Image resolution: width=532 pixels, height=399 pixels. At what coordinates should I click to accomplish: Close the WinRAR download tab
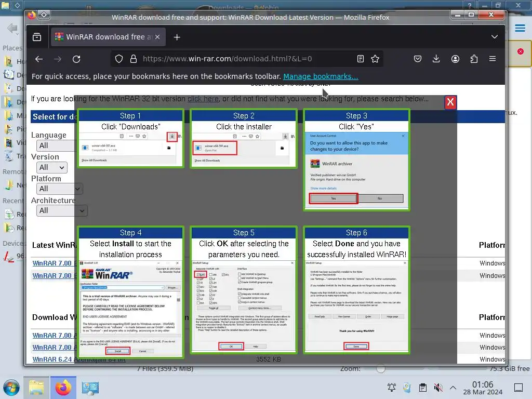(x=157, y=37)
